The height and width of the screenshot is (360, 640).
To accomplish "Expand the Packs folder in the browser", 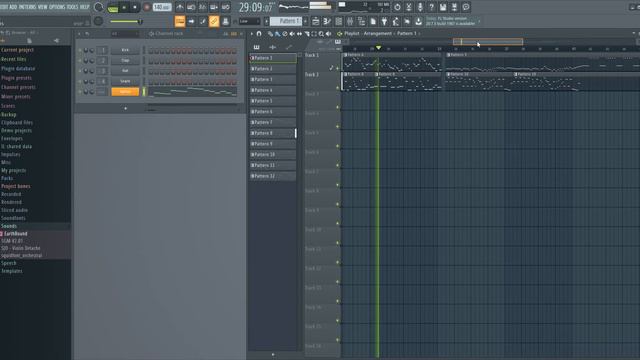I will pos(7,178).
